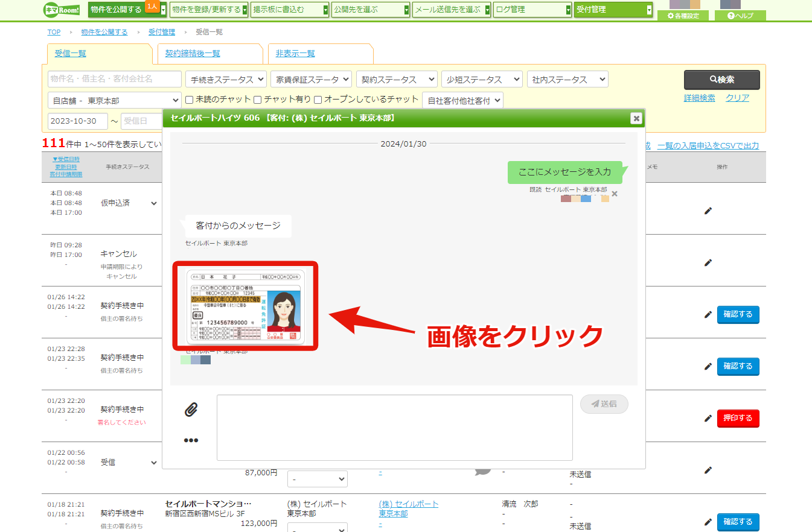Open the 契約ステータス dropdown filter
This screenshot has width=812, height=532.
[397, 79]
